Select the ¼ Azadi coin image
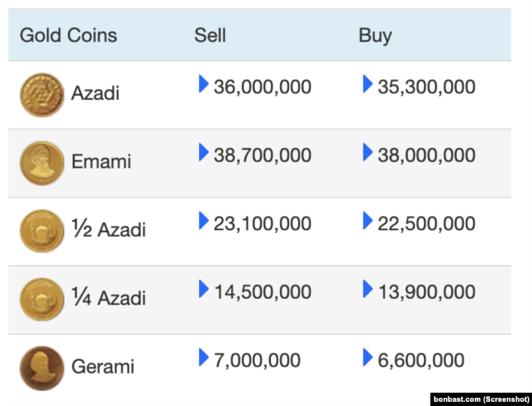This screenshot has width=532, height=406. coord(42,300)
